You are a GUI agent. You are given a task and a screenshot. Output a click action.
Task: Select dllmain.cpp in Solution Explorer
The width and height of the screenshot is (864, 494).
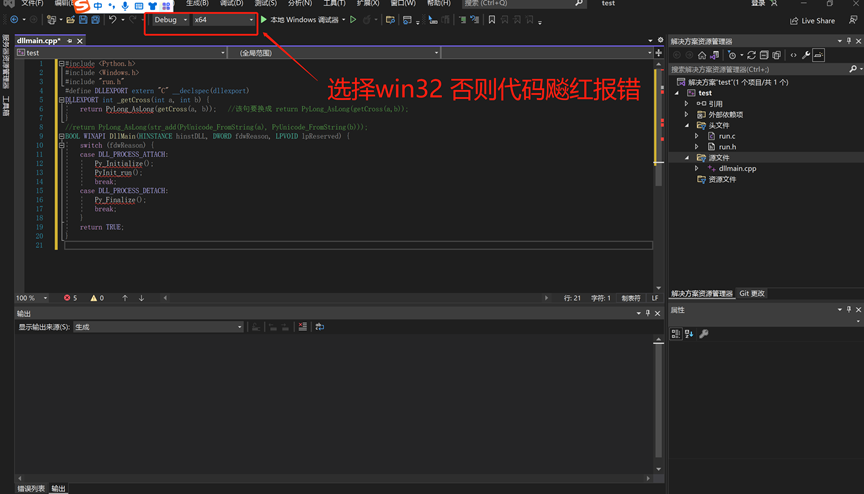pyautogui.click(x=737, y=169)
